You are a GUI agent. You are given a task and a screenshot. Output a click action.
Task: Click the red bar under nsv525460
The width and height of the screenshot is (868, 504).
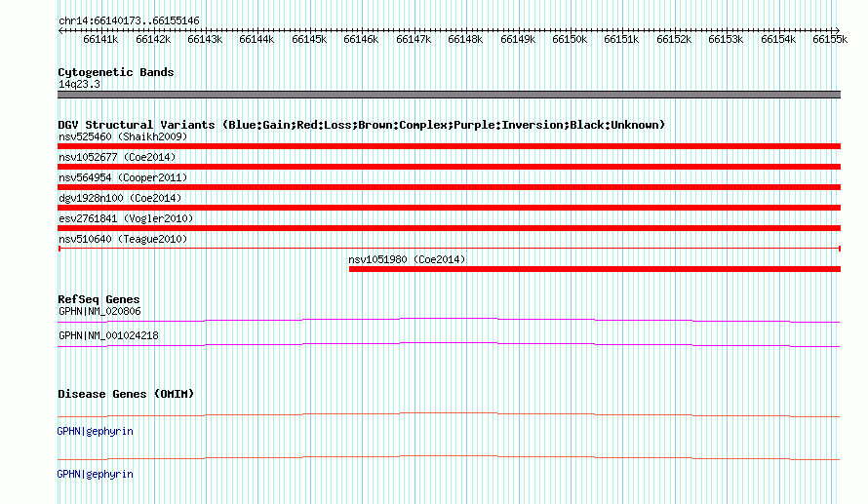(449, 146)
